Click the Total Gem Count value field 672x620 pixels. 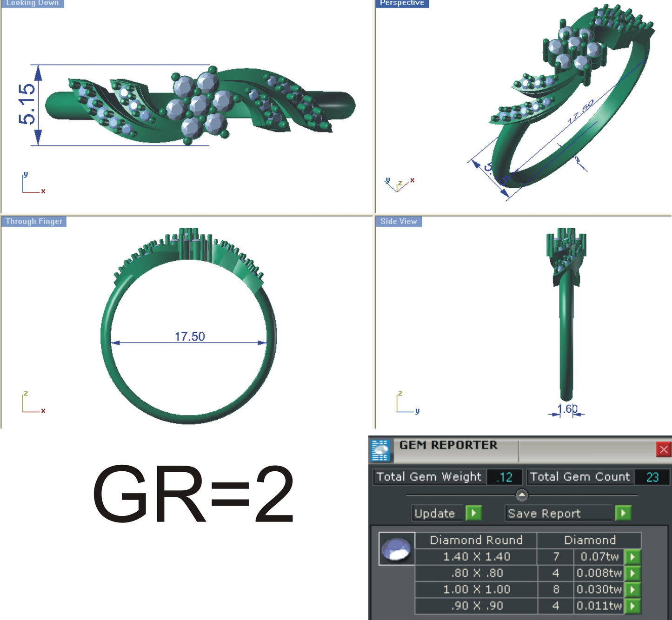[652, 477]
